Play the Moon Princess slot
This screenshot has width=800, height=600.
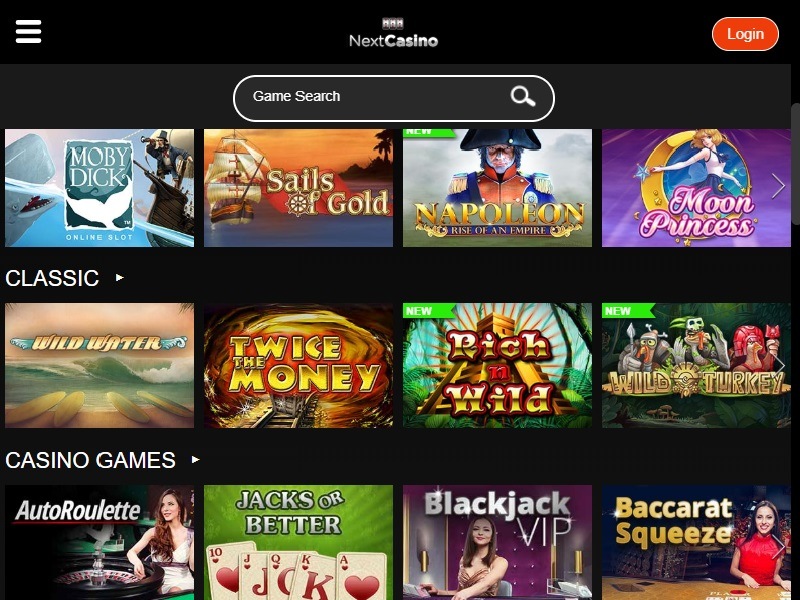click(x=696, y=188)
